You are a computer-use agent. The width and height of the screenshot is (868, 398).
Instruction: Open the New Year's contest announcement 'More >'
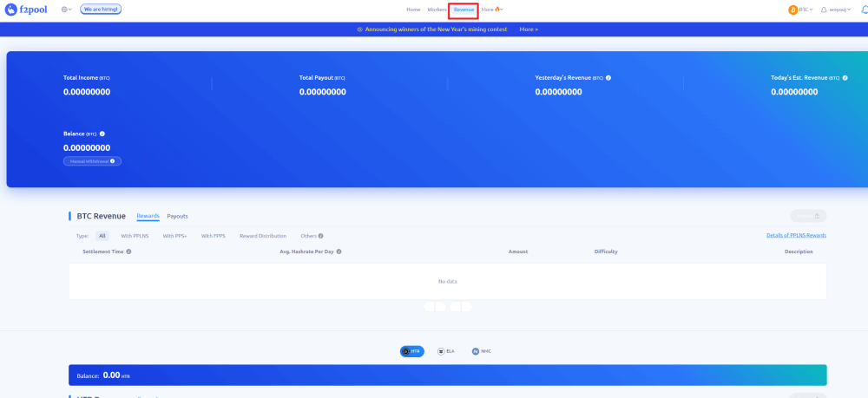529,29
